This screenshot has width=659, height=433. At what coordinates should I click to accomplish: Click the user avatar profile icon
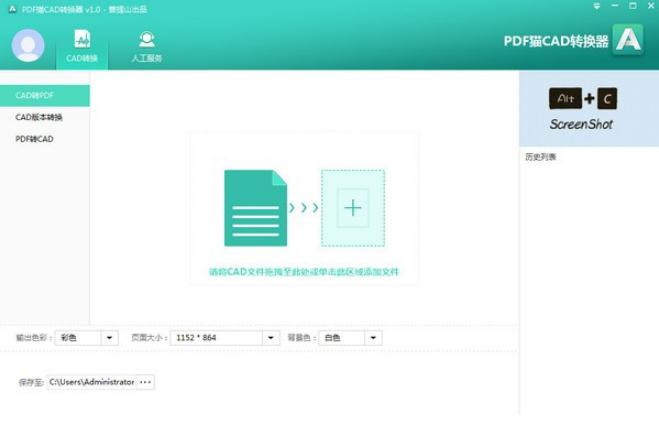(28, 45)
